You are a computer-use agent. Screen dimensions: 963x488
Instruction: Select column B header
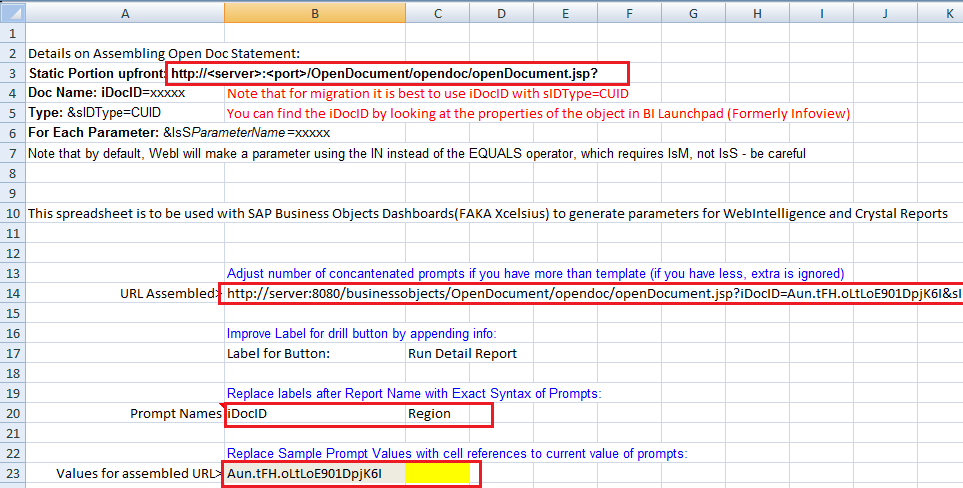pos(314,13)
